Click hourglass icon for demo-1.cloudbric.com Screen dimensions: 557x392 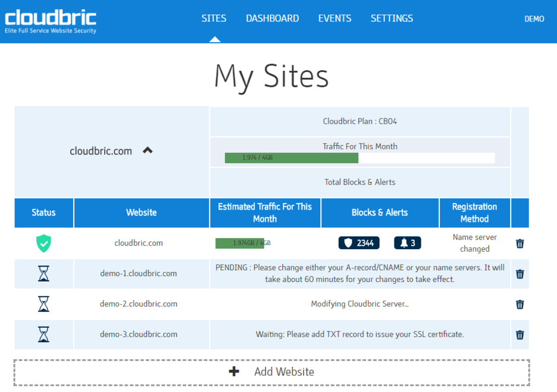(x=43, y=274)
